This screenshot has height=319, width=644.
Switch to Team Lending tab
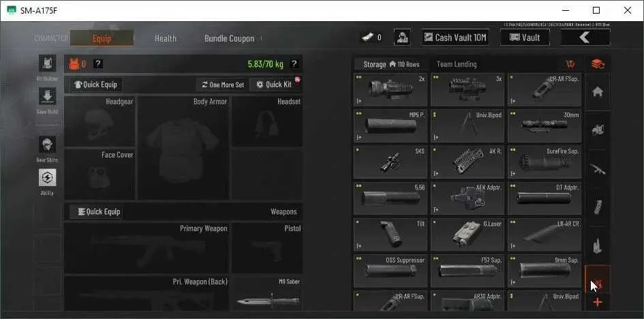click(457, 64)
